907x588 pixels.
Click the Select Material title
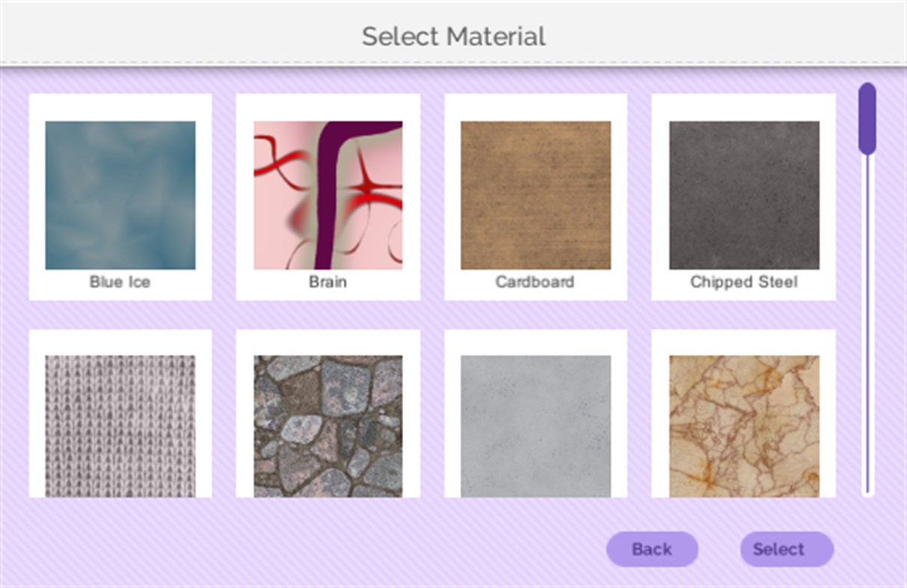pos(454,36)
